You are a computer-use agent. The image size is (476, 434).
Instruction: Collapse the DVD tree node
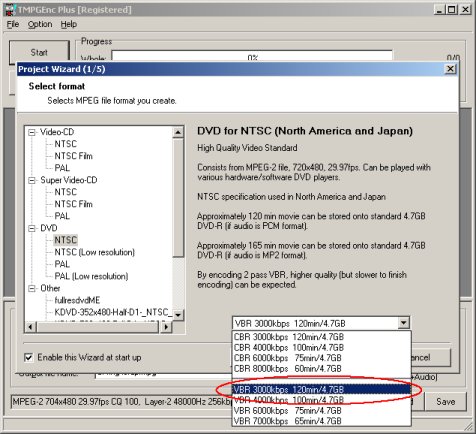(32, 228)
